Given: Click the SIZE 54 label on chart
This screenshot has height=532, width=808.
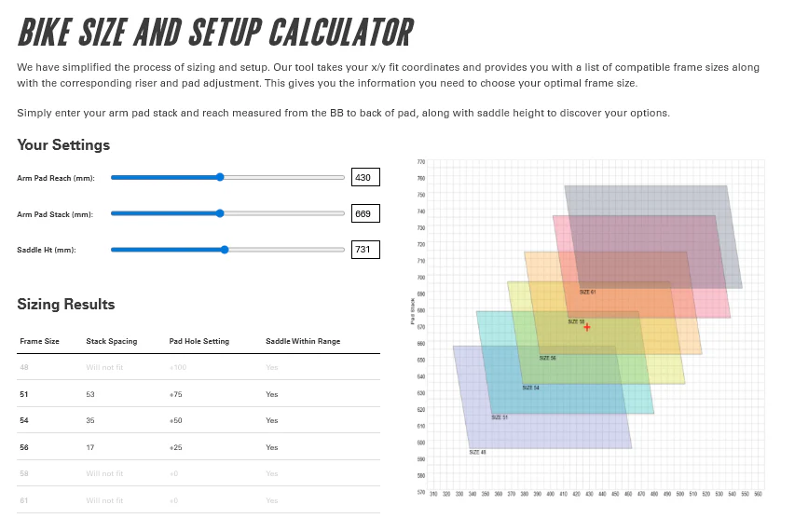Looking at the screenshot, I should (531, 388).
